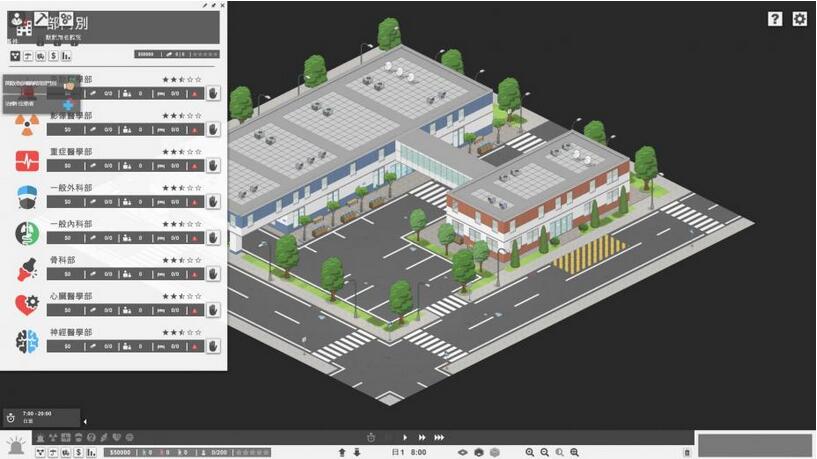
Task: Collapse the day shift time panel arrow
Action: (x=85, y=421)
